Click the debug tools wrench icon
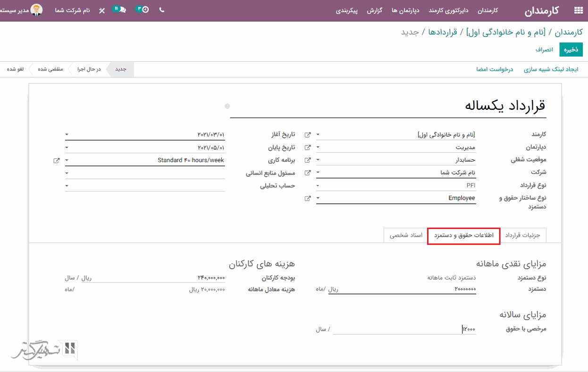 [x=102, y=10]
